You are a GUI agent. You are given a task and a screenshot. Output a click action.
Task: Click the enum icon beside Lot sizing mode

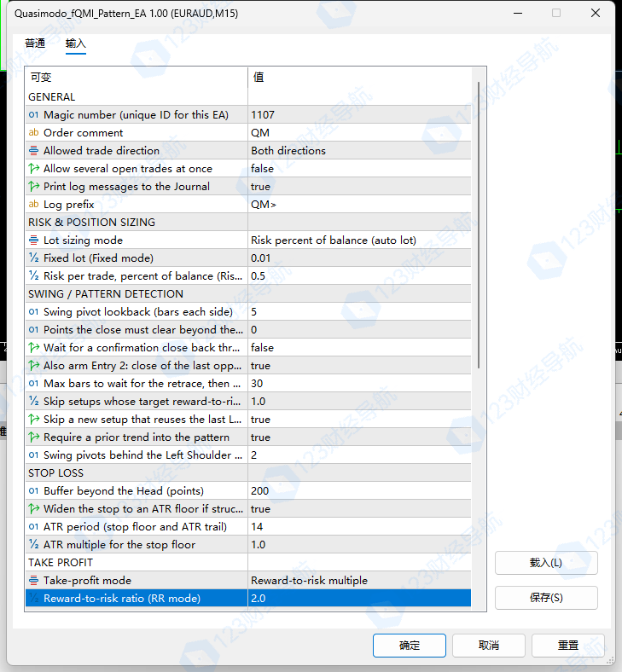[x=33, y=240]
